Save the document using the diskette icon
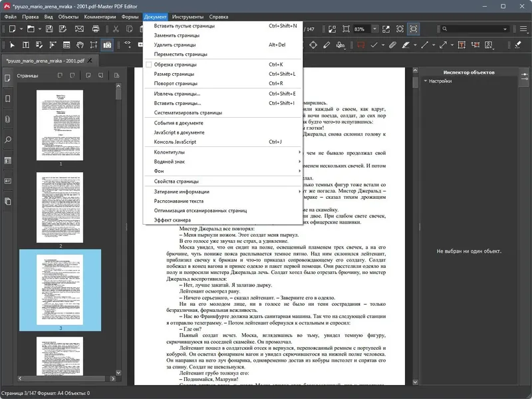532x399 pixels. coord(50,28)
